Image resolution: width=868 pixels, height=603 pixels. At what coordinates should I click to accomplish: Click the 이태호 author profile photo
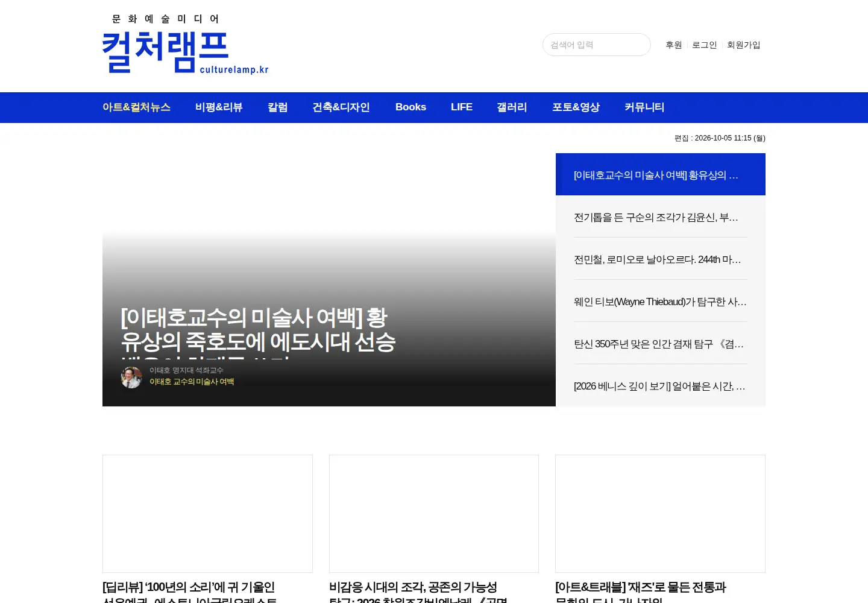pyautogui.click(x=131, y=377)
